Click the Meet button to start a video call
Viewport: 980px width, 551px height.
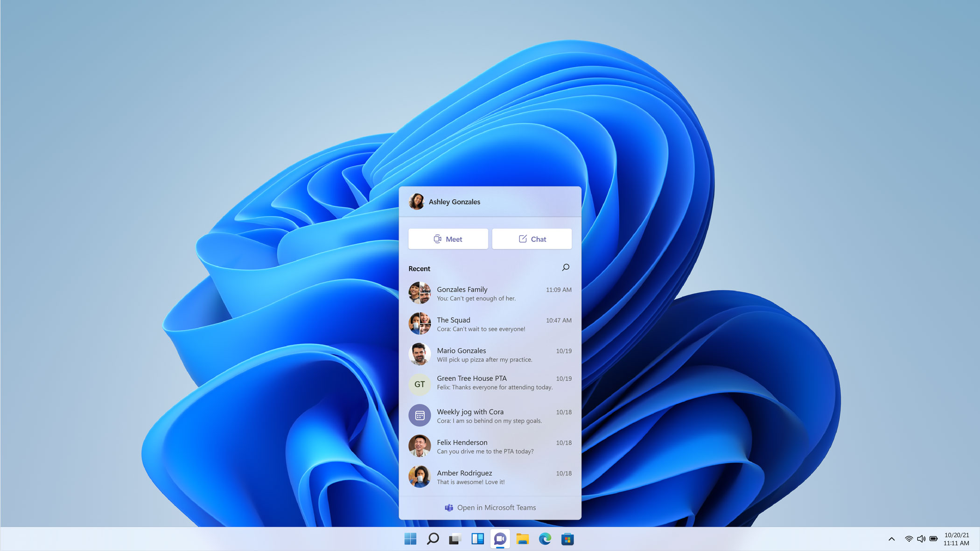click(448, 239)
